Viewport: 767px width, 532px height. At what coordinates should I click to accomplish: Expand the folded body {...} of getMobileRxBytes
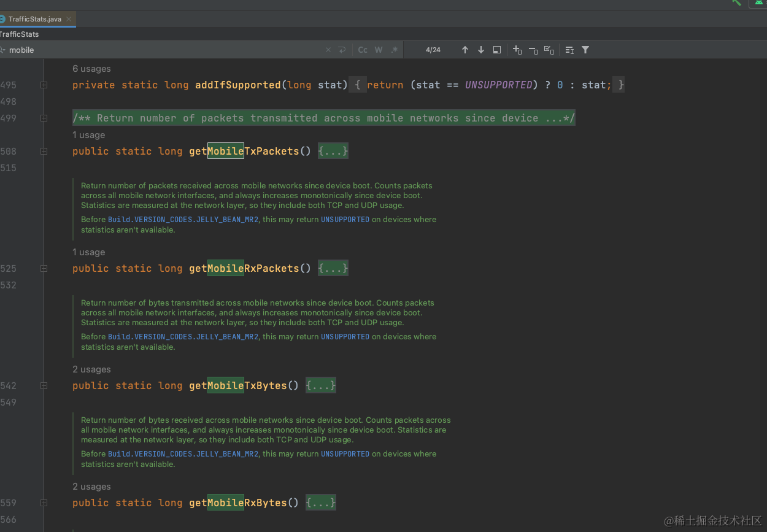click(321, 503)
